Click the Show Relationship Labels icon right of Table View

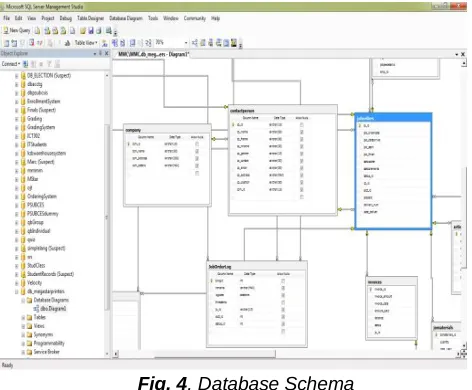(105, 43)
